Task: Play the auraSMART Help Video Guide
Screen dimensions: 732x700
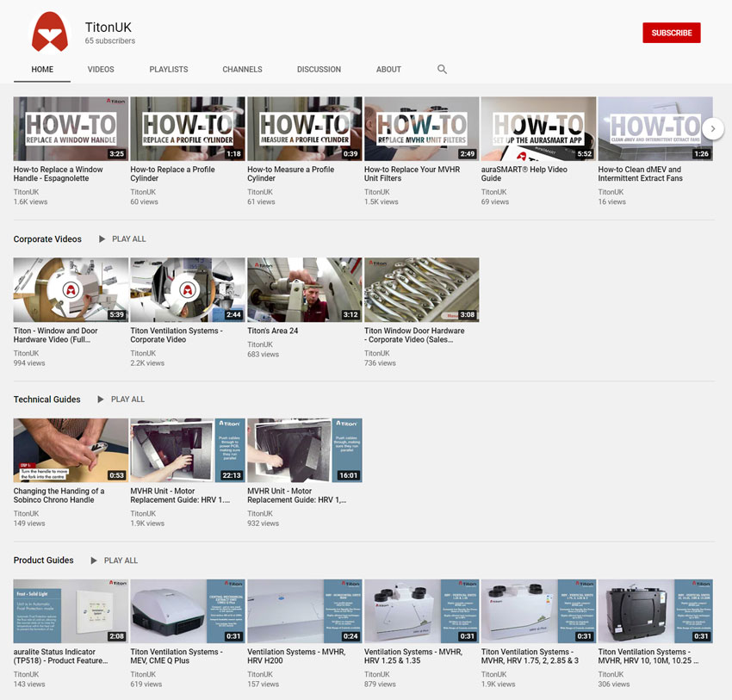Action: [538, 127]
